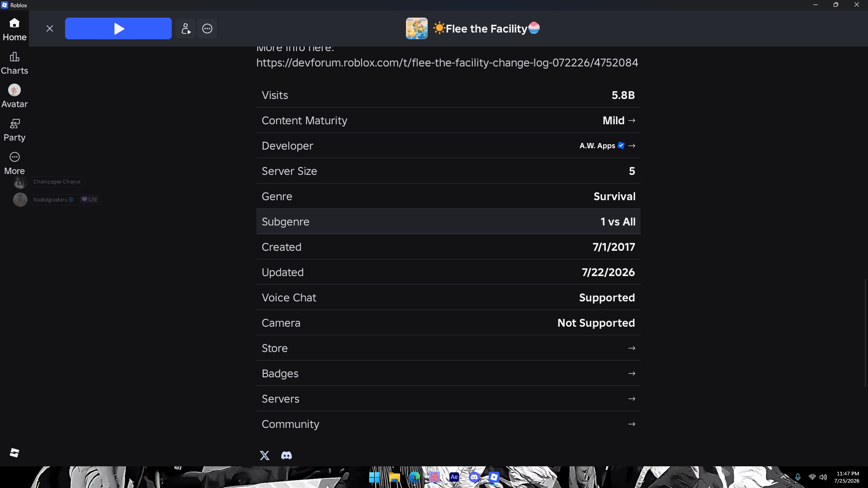Open the Mild content maturity link
Viewport: 868px width, 488px height.
coord(619,120)
